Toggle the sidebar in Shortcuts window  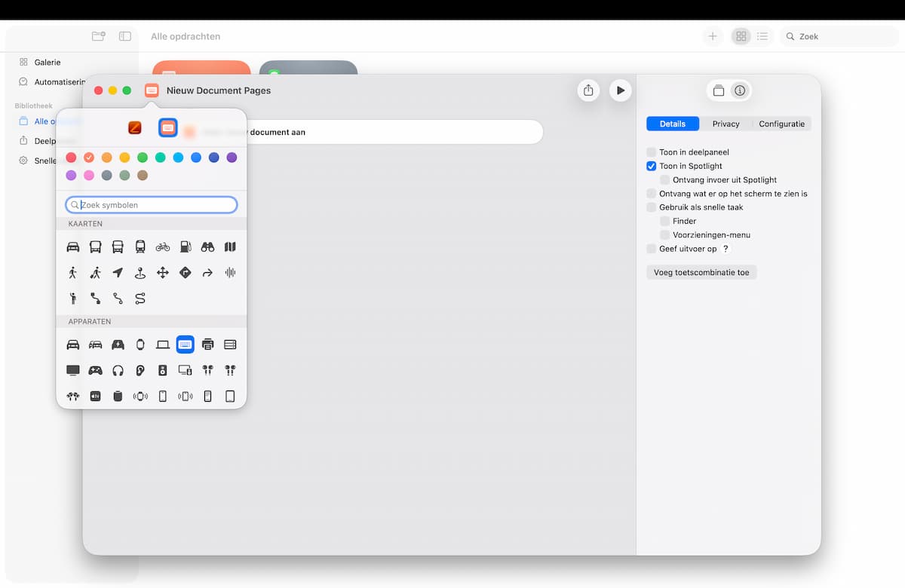[x=125, y=36]
